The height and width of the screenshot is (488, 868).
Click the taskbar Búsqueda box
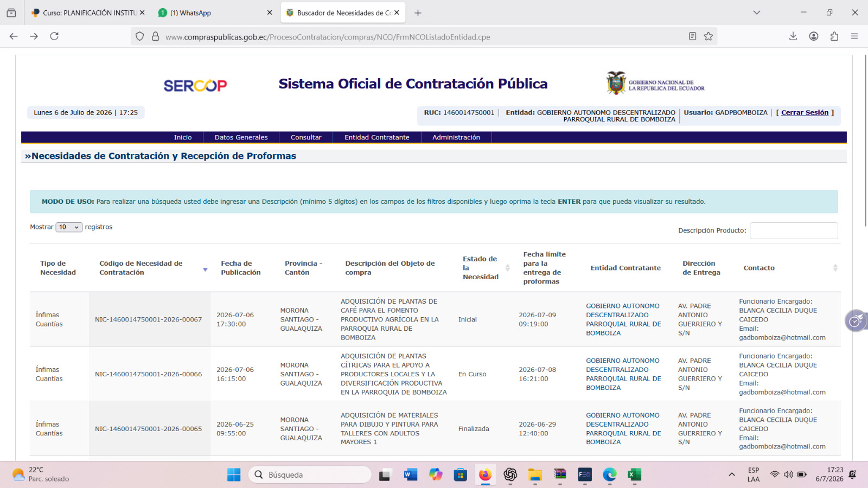pos(310,474)
